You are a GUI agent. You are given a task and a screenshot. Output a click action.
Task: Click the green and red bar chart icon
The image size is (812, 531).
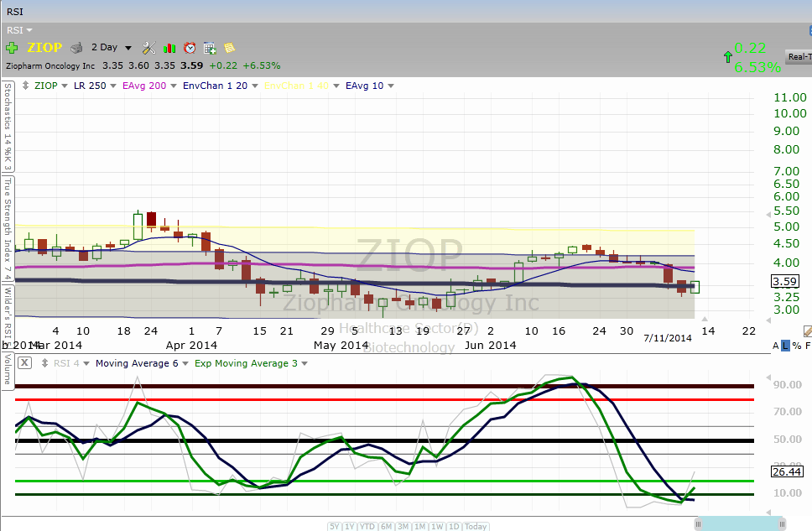tap(169, 48)
